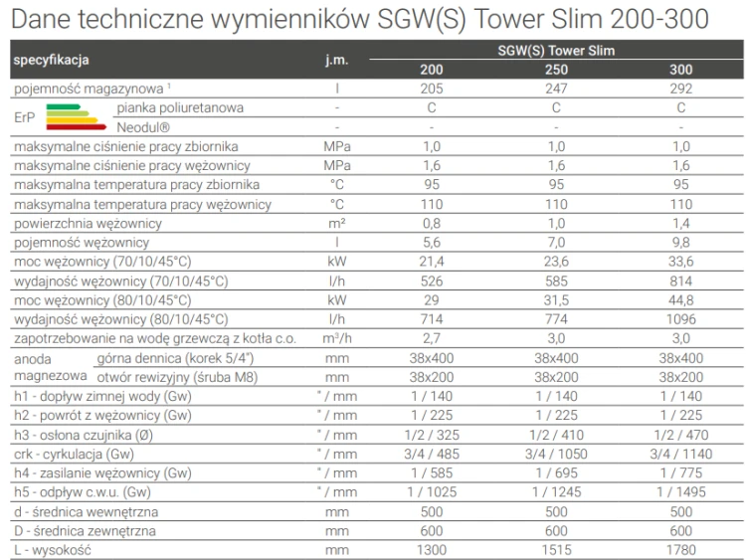Select storage capacity value '292'
The image size is (746, 560).
pyautogui.click(x=680, y=89)
